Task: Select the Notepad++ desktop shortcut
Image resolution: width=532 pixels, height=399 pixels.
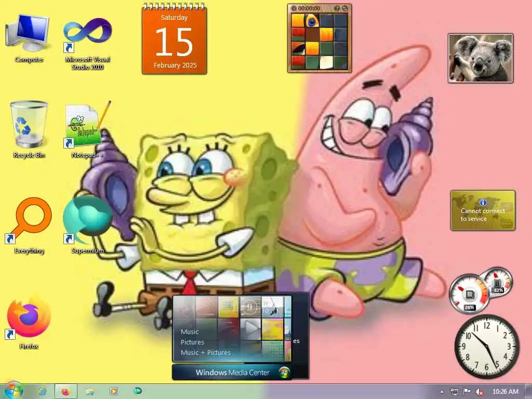Action: [87, 129]
